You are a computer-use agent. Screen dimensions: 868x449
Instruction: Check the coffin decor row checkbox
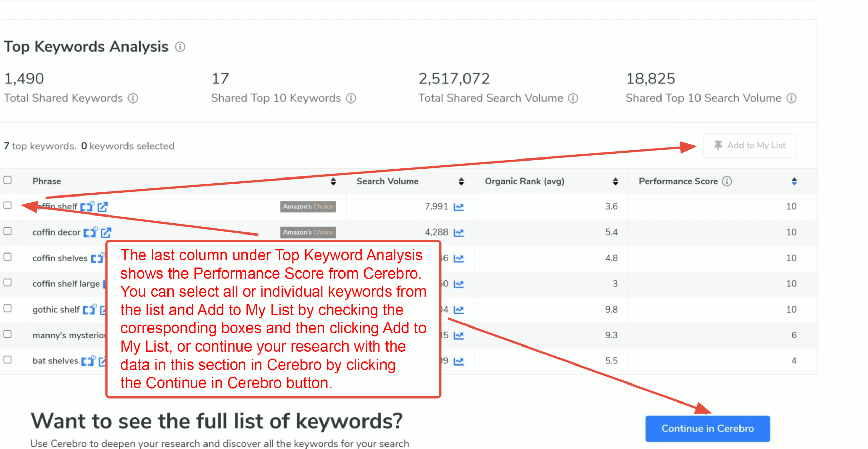pos(7,231)
